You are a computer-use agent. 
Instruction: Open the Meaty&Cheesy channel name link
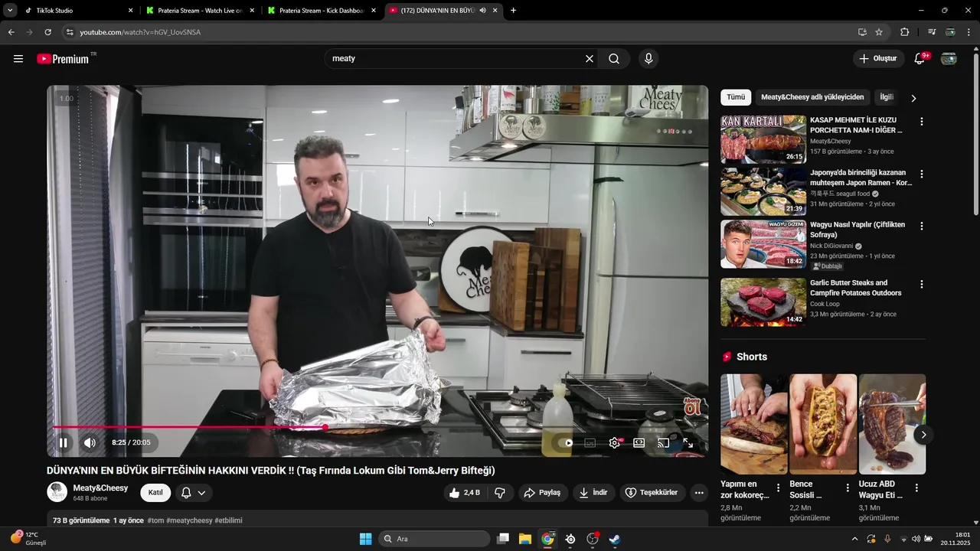pyautogui.click(x=100, y=488)
